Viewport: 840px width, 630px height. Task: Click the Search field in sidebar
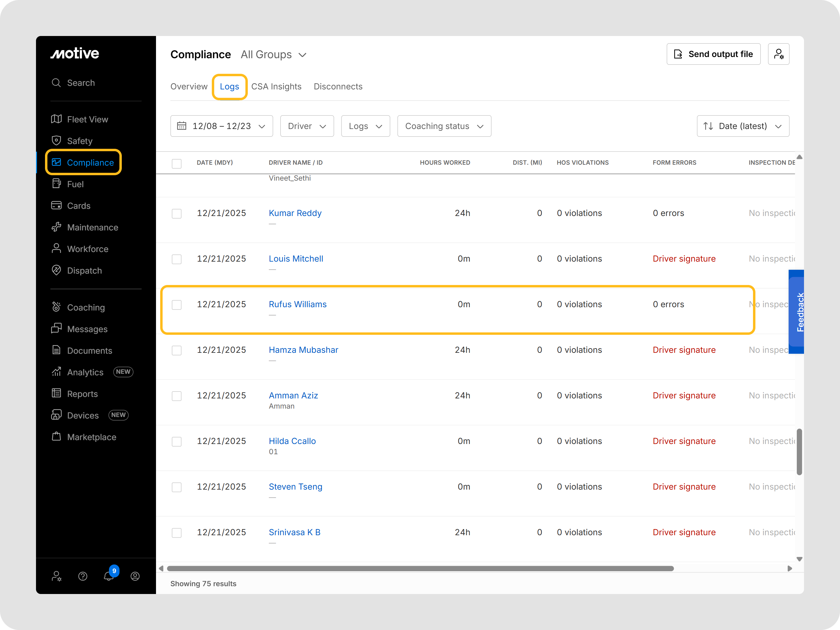[x=81, y=83]
